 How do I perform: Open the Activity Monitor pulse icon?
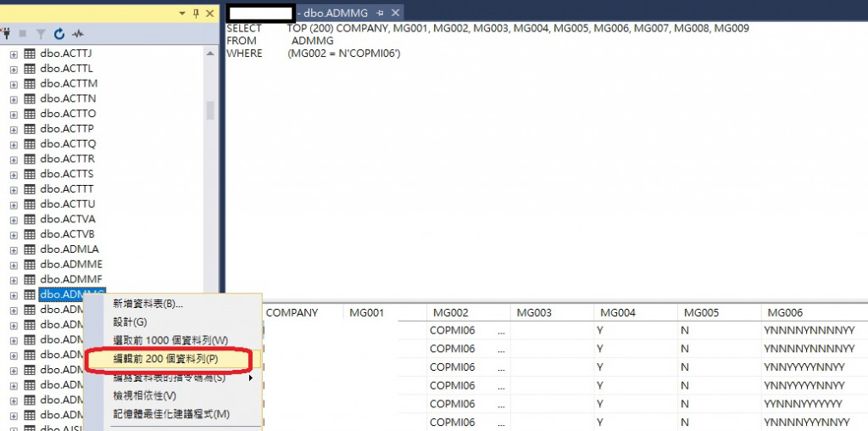point(77,34)
